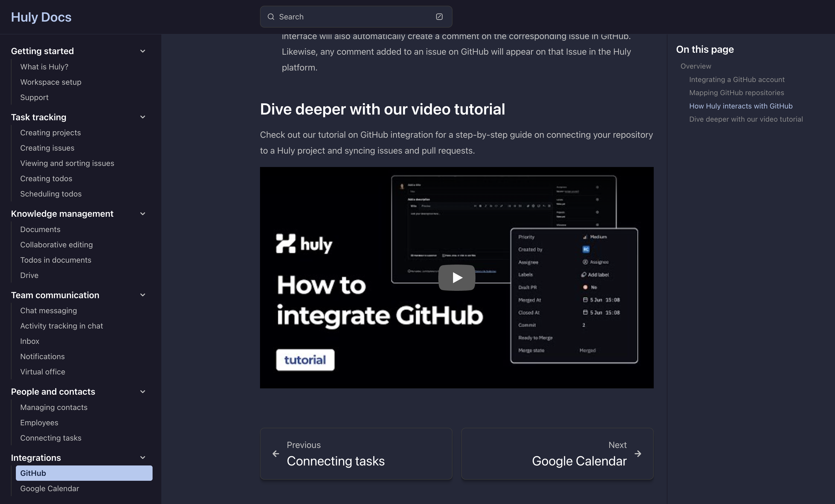Viewport: 835px width, 504px height.
Task: Play the GitHub integration tutorial video
Action: pyautogui.click(x=457, y=278)
